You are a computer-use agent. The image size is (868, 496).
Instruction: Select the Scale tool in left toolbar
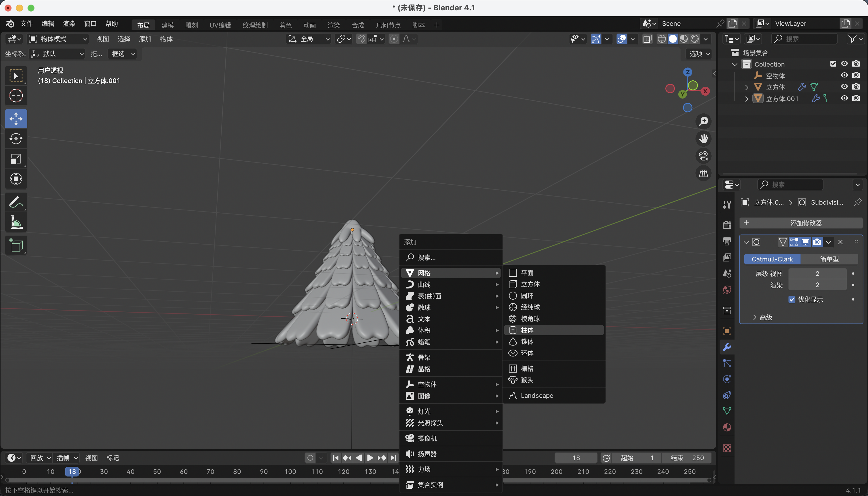(x=16, y=159)
